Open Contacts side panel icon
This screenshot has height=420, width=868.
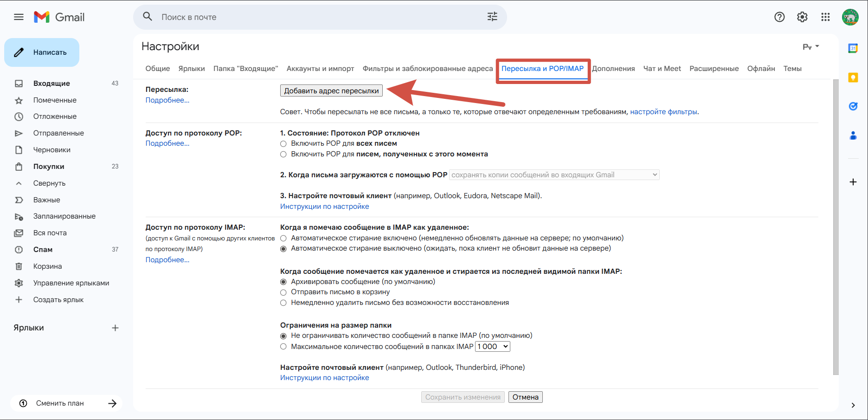853,136
